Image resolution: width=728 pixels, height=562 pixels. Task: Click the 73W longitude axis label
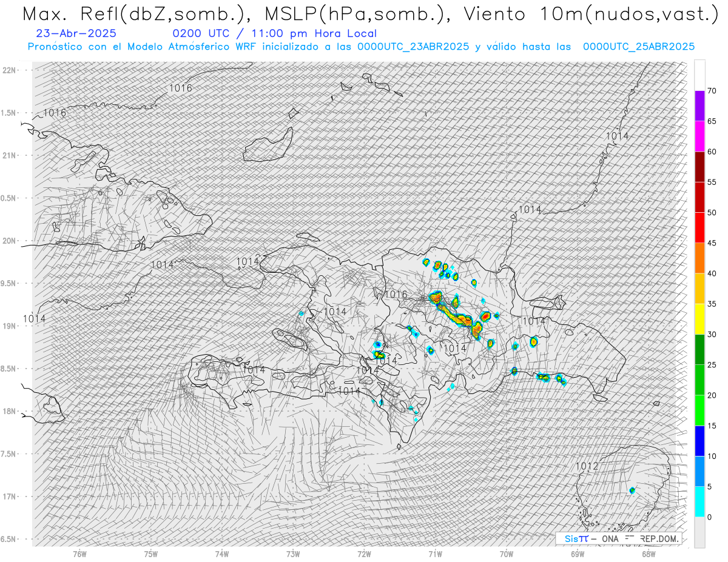coord(293,554)
